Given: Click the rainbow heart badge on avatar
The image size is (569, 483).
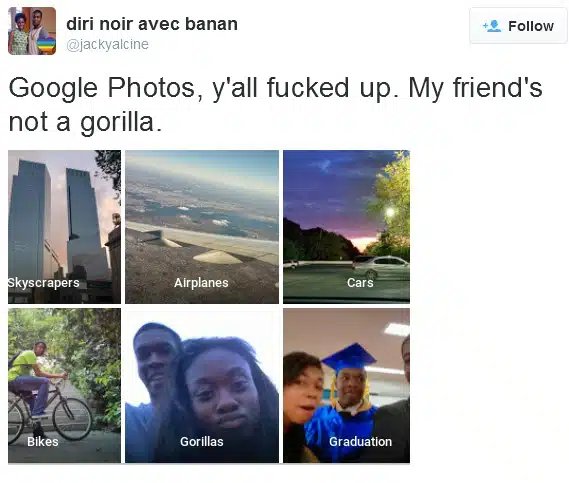Looking at the screenshot, I should tap(46, 45).
